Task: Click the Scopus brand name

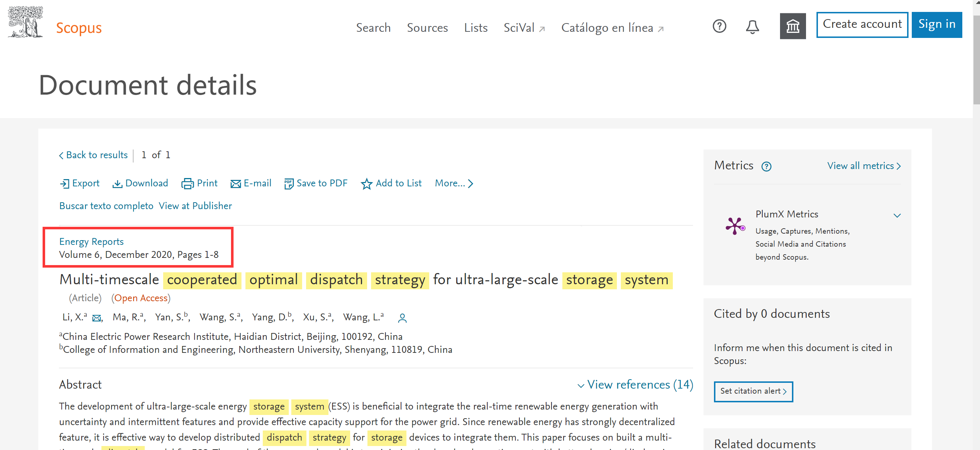Action: [x=79, y=28]
